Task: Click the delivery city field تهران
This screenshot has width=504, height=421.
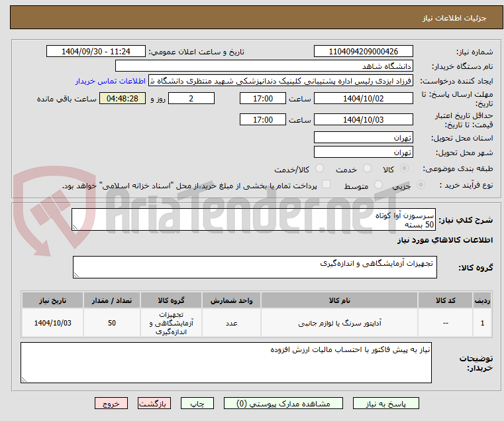Action: point(363,152)
